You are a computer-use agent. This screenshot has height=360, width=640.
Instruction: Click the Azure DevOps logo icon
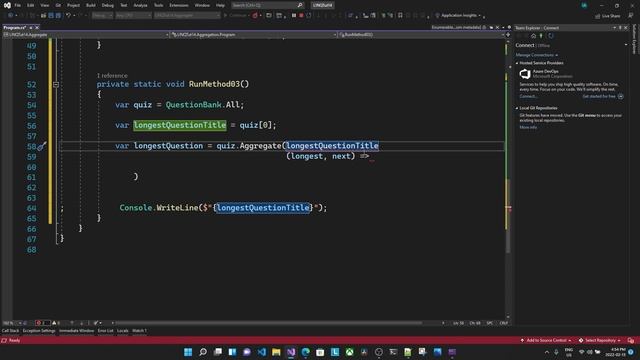point(525,74)
